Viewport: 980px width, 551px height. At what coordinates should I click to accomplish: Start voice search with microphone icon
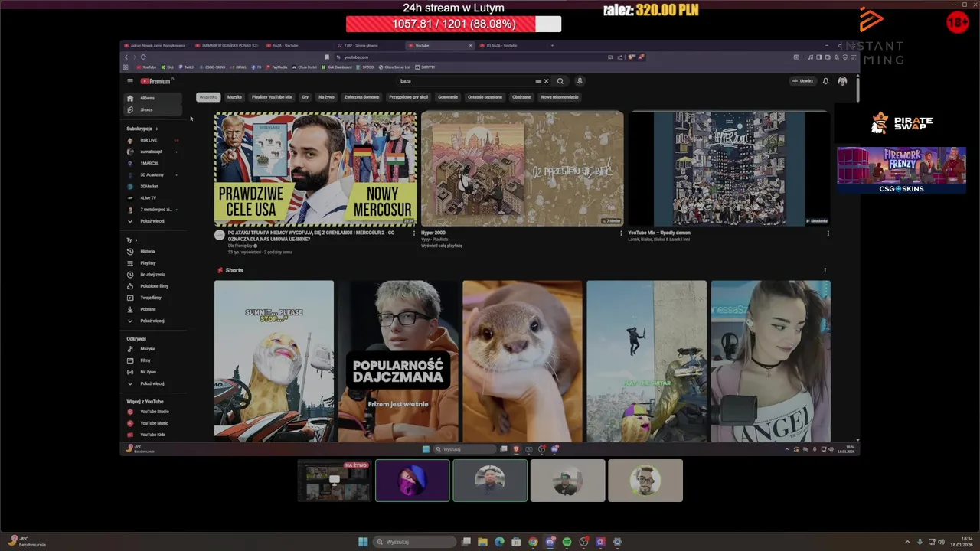click(580, 81)
